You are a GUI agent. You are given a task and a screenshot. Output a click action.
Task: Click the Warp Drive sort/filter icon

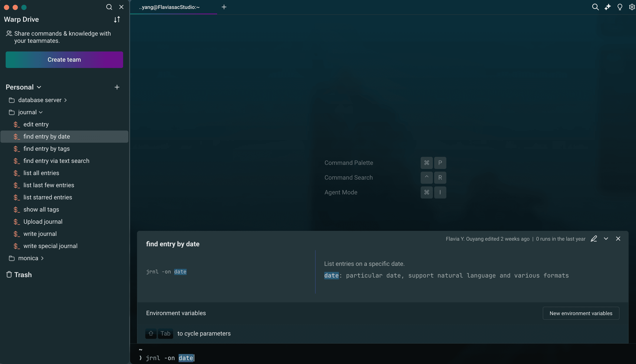point(117,20)
